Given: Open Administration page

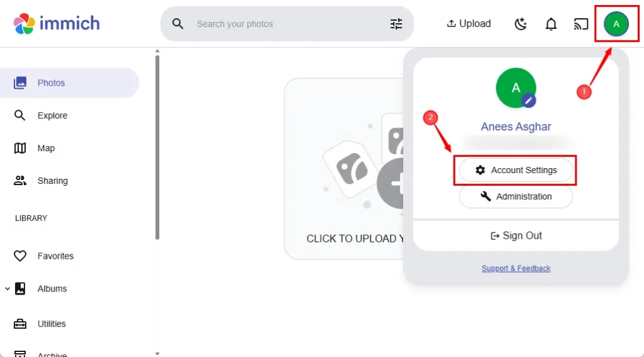Looking at the screenshot, I should 516,196.
